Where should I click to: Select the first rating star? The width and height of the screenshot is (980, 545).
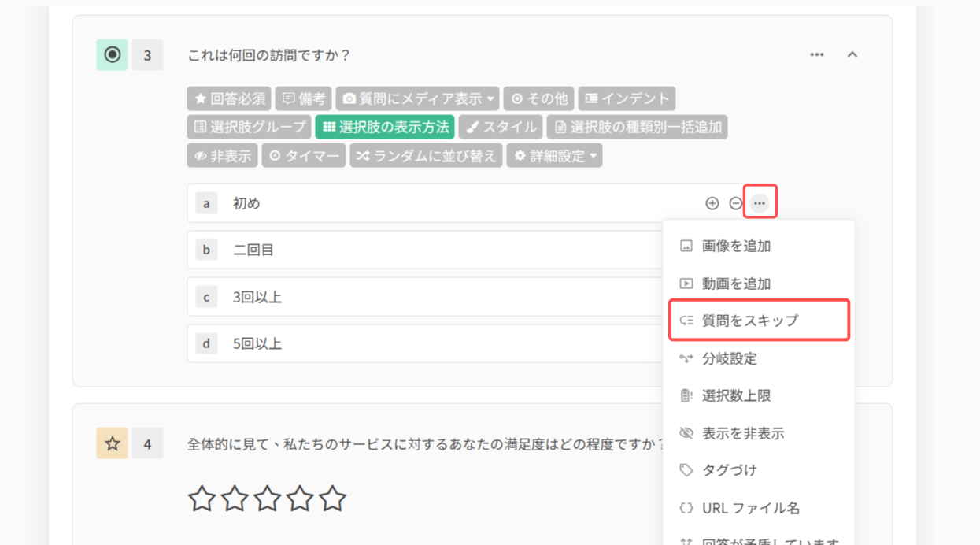[x=202, y=498]
